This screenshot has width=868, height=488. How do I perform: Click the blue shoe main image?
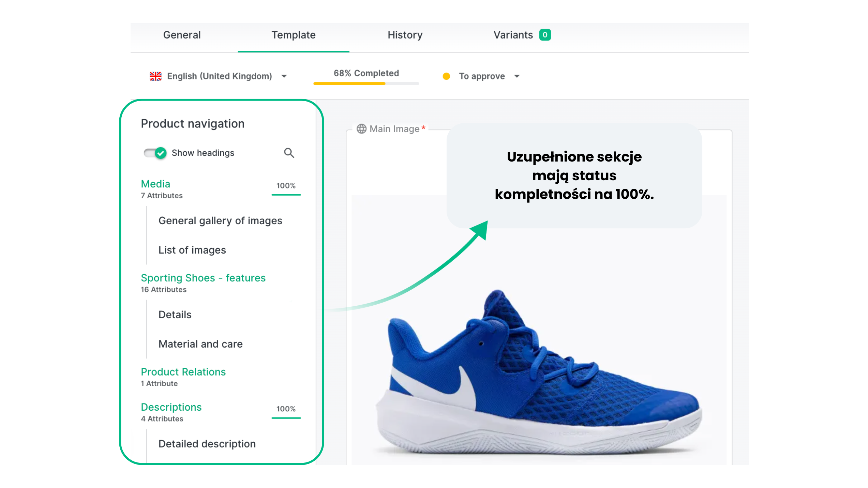coord(539,371)
